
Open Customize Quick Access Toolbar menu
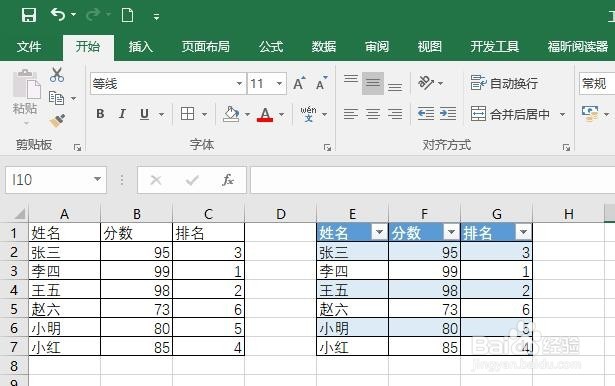coord(156,16)
